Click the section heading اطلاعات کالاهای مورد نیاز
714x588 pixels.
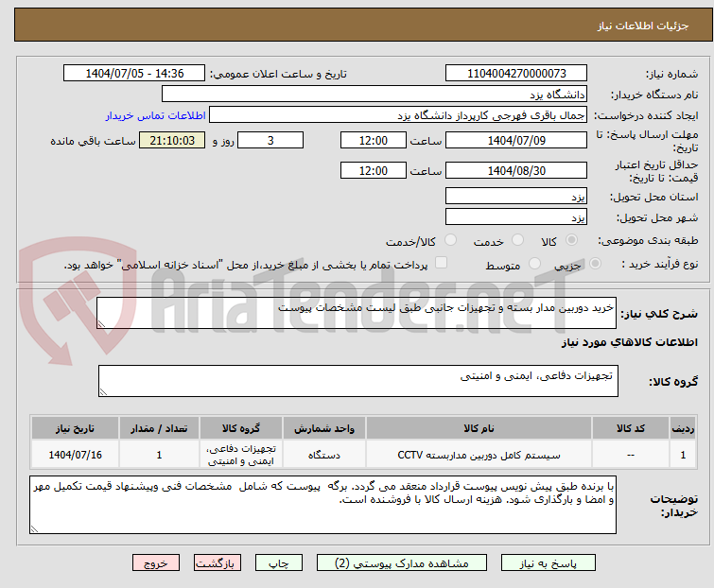629,342
